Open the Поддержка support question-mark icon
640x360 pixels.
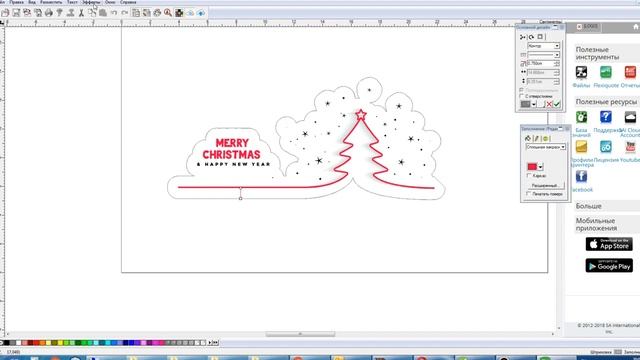click(606, 117)
